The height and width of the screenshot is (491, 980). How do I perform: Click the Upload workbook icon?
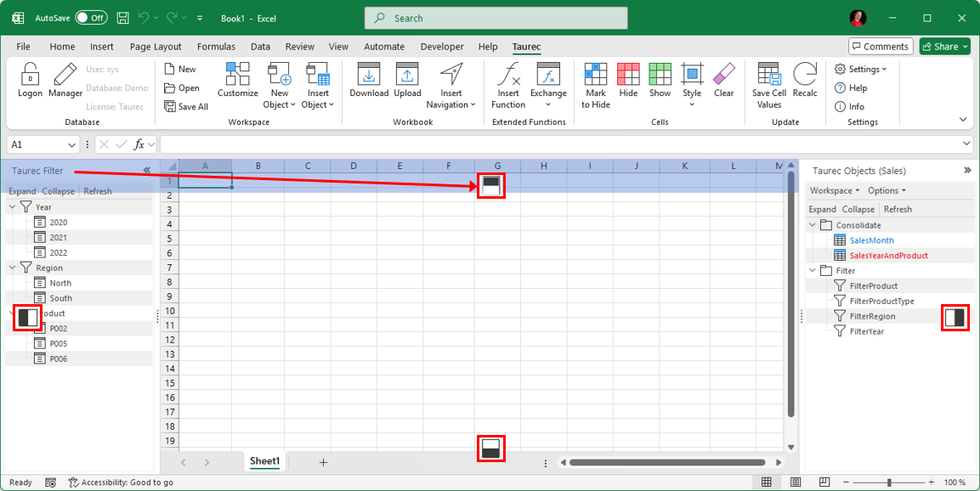coord(407,74)
